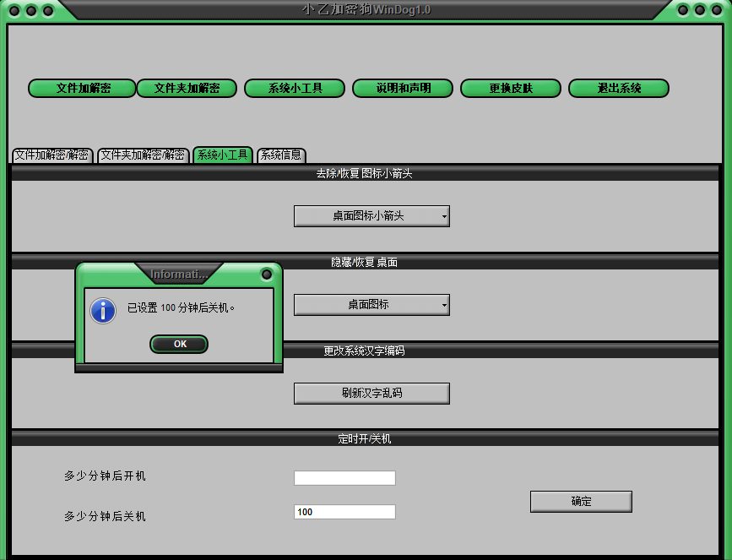Click the 退出系统 exit button
The width and height of the screenshot is (732, 560).
point(619,89)
